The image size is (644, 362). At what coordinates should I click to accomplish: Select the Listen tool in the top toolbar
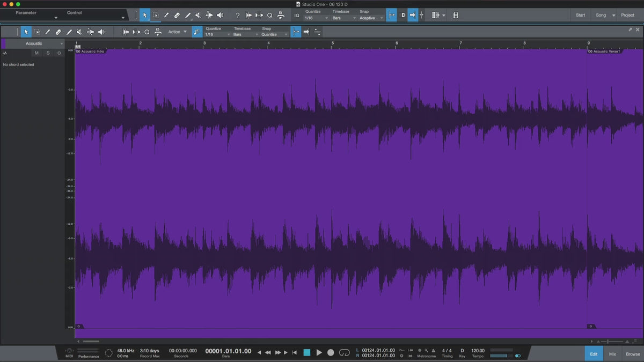coord(219,16)
